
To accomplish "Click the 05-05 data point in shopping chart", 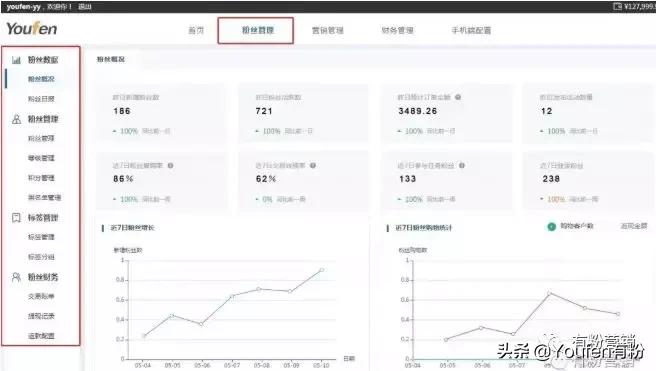I will [446, 339].
